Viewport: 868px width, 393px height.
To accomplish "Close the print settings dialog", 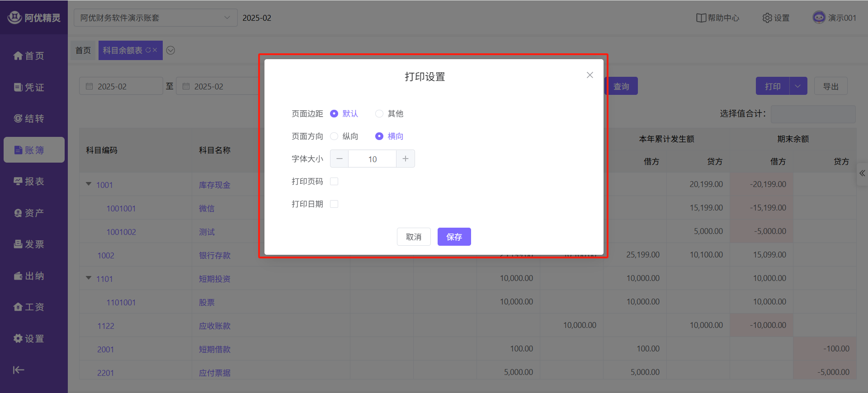I will pos(590,75).
